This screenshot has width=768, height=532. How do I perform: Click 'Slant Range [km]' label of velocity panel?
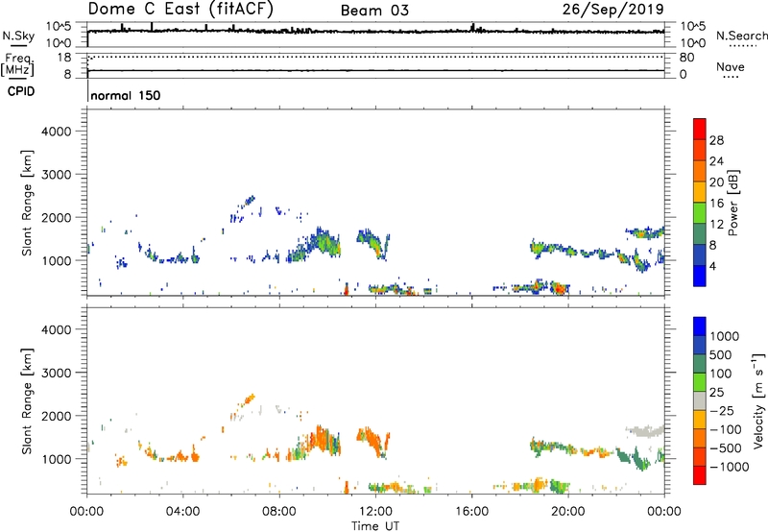pyautogui.click(x=27, y=400)
